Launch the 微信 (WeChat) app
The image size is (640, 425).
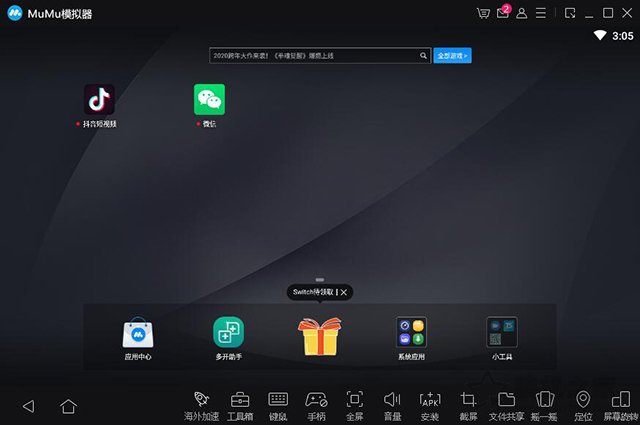pos(209,99)
